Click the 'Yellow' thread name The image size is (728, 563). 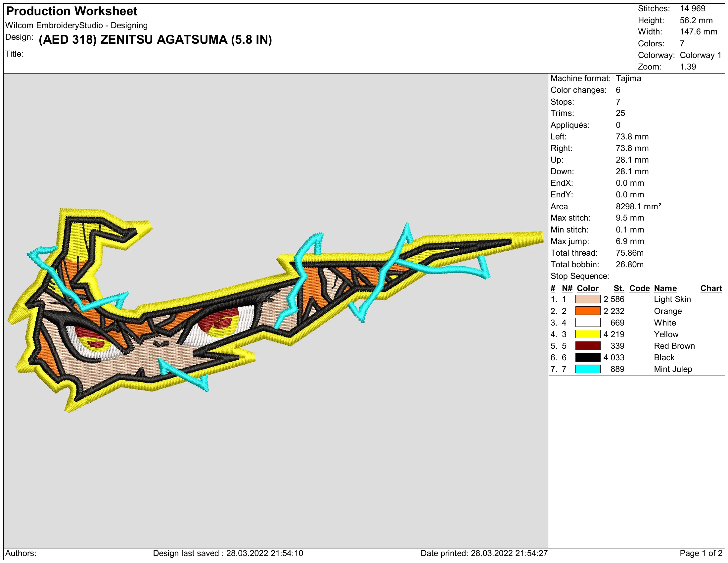(666, 334)
